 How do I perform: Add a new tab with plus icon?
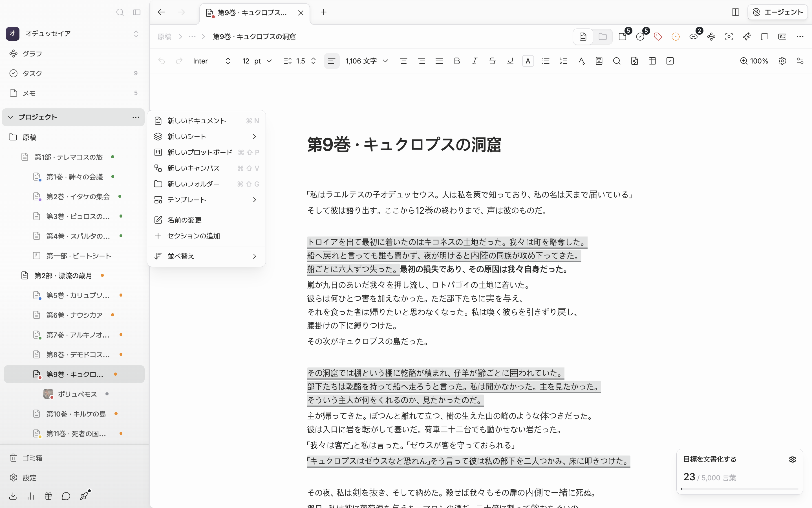(x=323, y=12)
